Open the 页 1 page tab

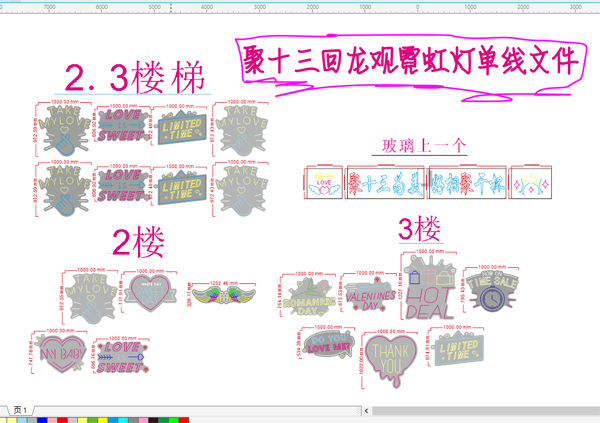[x=20, y=410]
